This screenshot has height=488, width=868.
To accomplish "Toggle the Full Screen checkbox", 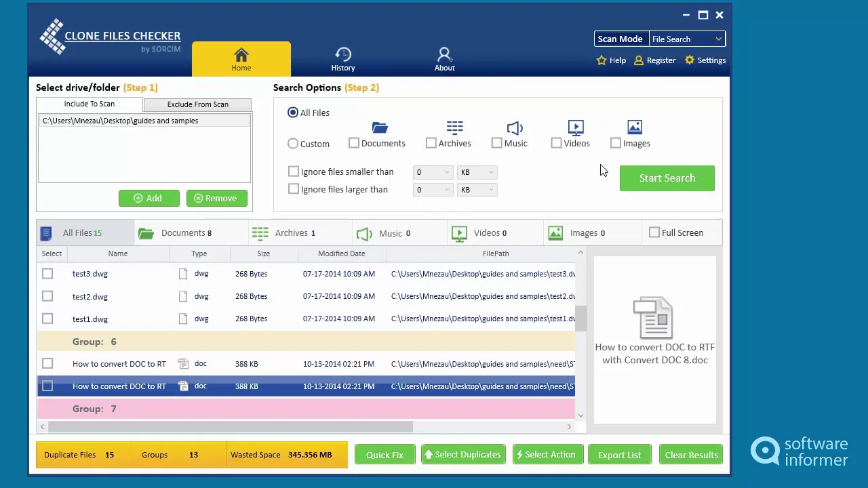I will 654,233.
